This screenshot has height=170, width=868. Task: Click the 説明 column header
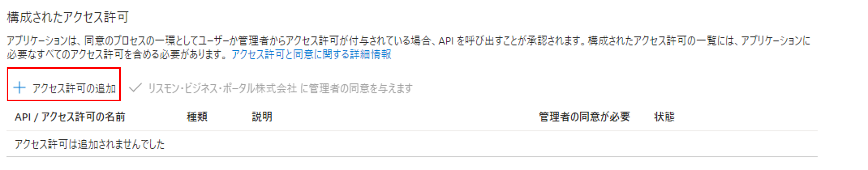[262, 117]
